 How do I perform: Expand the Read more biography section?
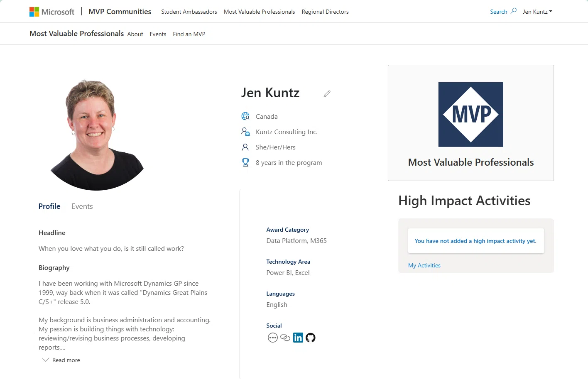(x=66, y=360)
